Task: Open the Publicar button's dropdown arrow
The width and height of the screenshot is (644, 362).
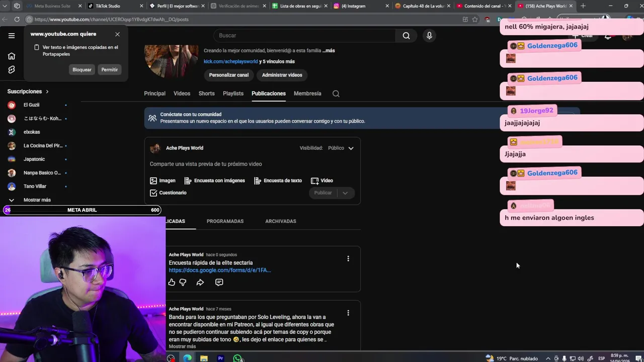Action: (x=345, y=193)
